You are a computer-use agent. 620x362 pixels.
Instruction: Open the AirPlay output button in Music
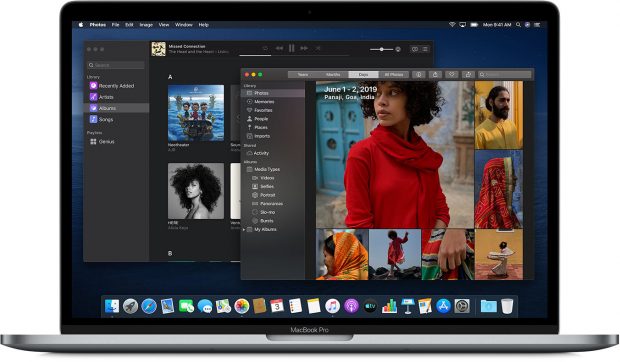tap(398, 49)
